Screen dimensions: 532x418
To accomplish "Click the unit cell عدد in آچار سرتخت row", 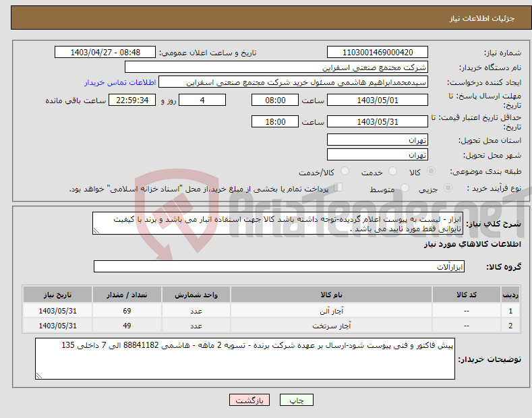I will click(x=196, y=326).
